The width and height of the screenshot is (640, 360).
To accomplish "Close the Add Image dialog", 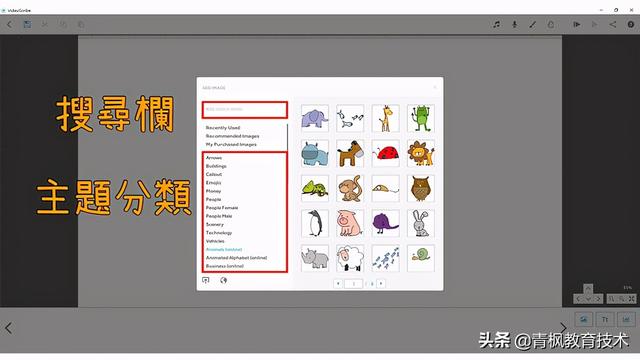I will point(435,87).
